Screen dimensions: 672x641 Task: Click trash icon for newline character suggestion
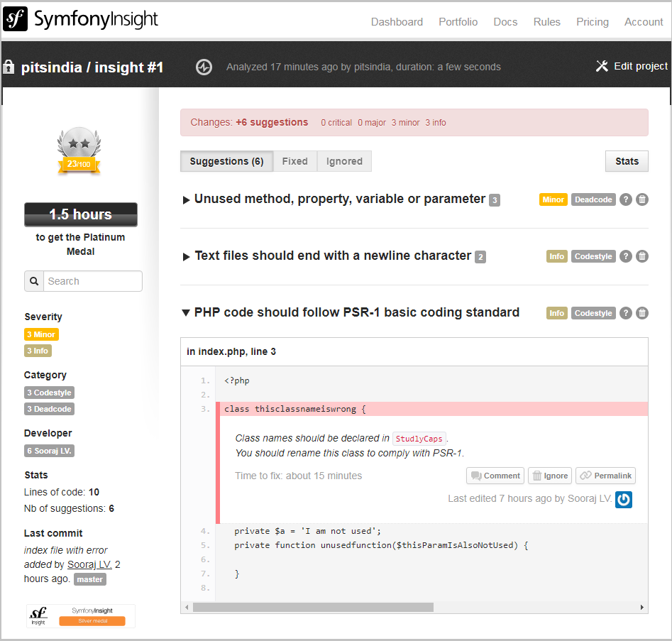pos(642,256)
